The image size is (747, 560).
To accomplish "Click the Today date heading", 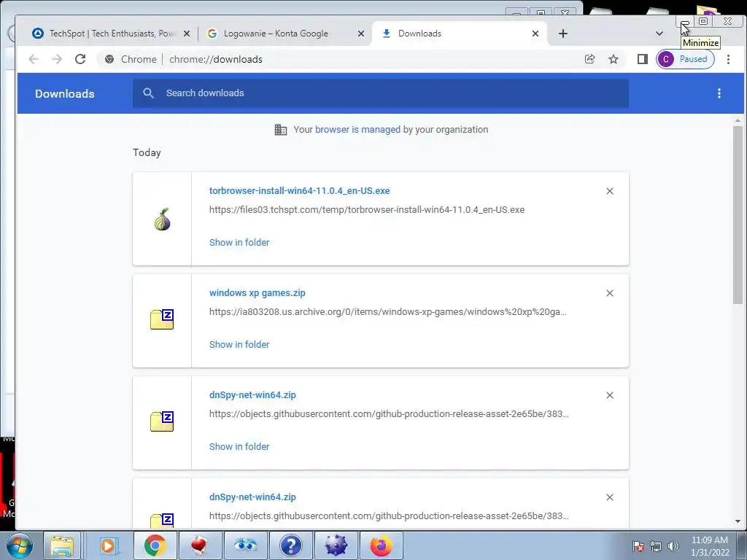I will [x=147, y=152].
